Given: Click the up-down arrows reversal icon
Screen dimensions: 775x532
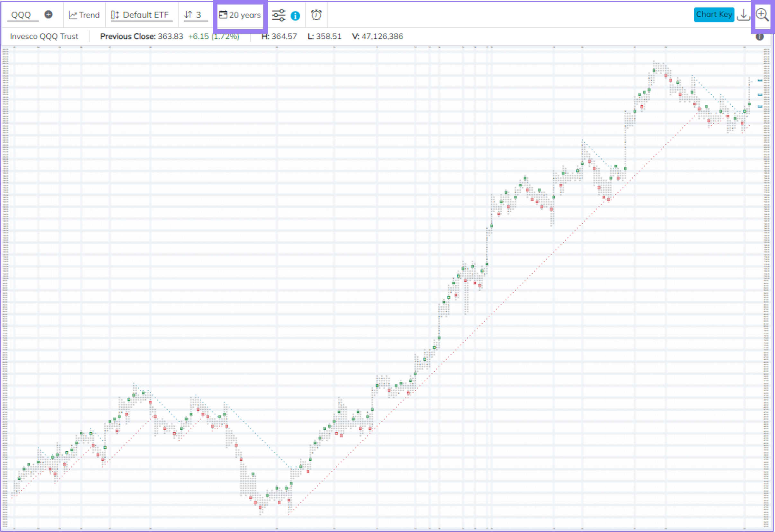Looking at the screenshot, I should (188, 15).
